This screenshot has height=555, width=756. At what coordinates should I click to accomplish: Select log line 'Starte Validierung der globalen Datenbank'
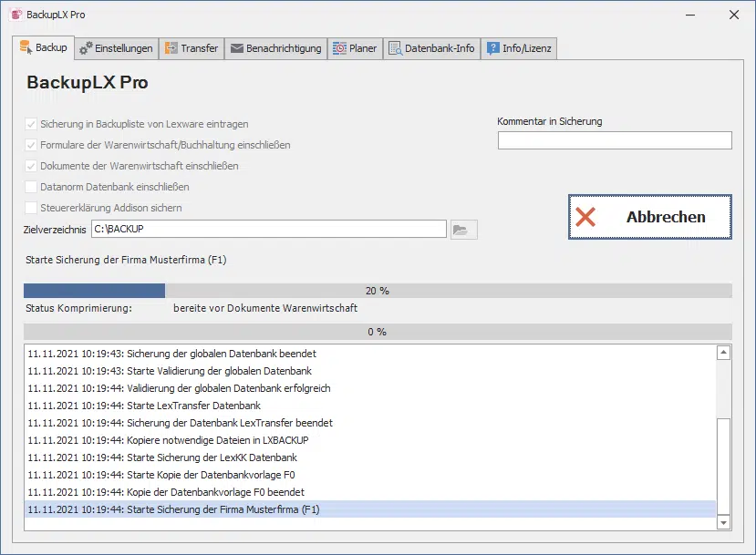pyautogui.click(x=370, y=371)
